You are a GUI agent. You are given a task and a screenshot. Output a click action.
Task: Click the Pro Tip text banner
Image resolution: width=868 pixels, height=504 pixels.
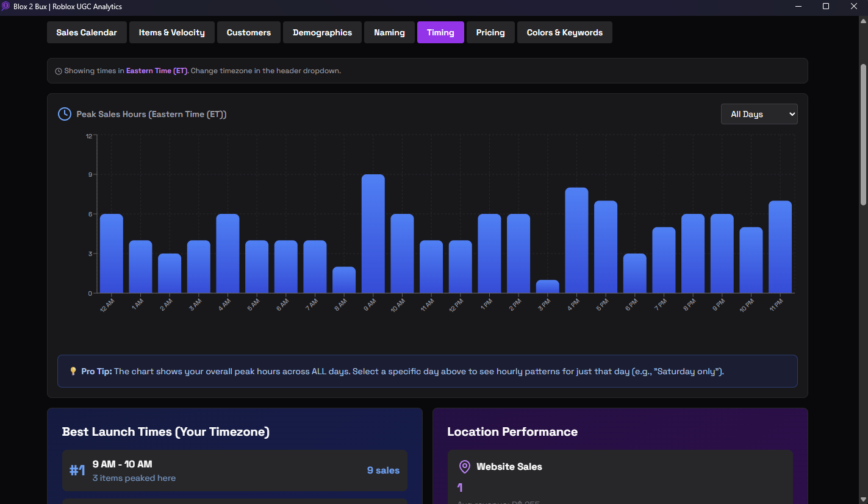tap(427, 371)
